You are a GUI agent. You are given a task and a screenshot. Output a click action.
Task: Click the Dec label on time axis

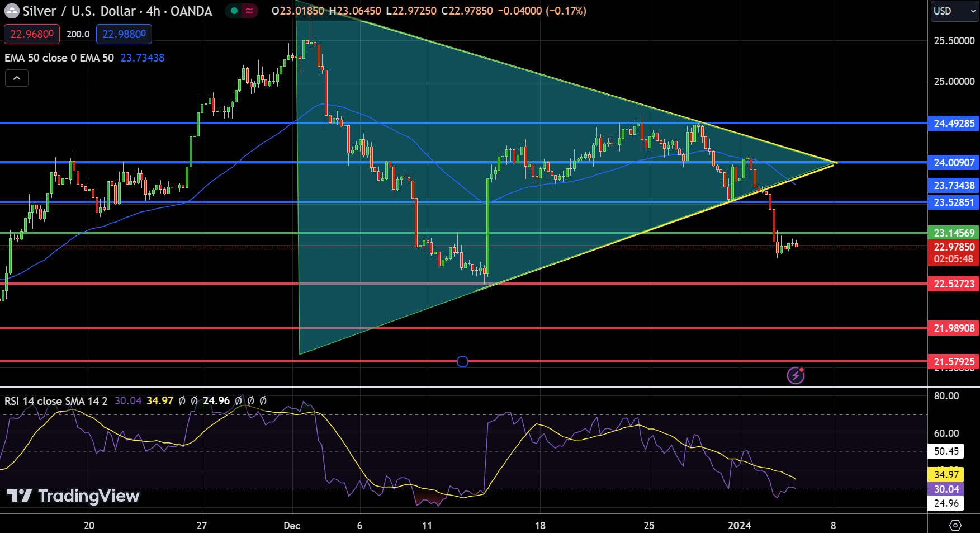(x=292, y=525)
